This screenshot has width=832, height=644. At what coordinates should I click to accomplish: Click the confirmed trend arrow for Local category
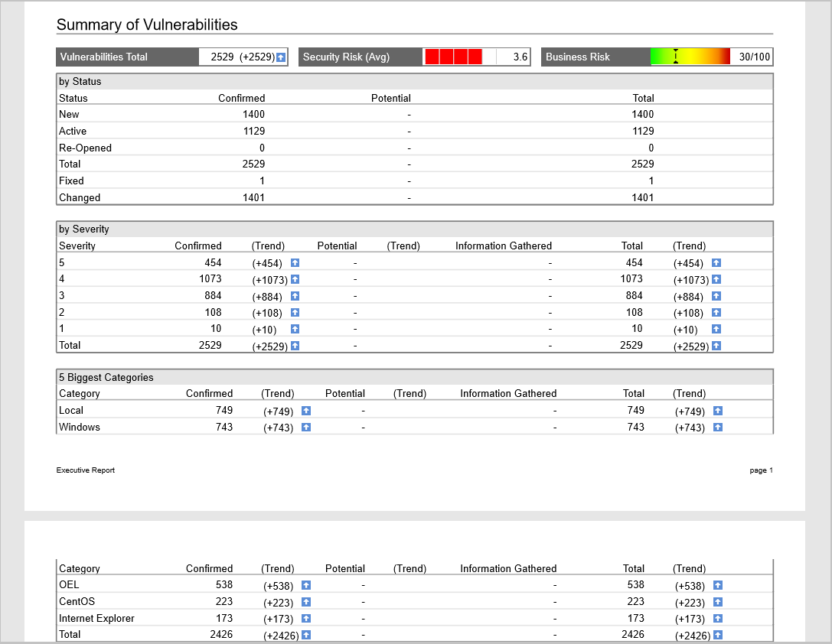point(306,411)
